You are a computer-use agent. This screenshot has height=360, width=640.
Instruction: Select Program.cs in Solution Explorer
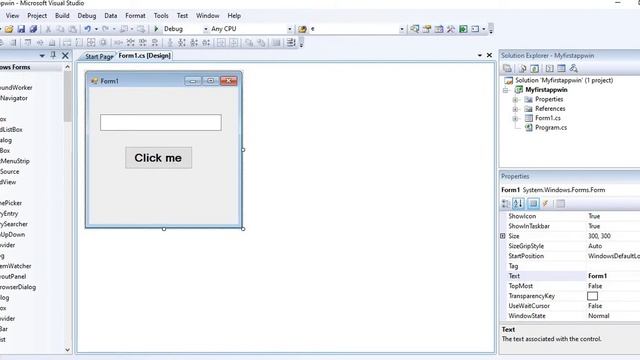[x=551, y=127]
